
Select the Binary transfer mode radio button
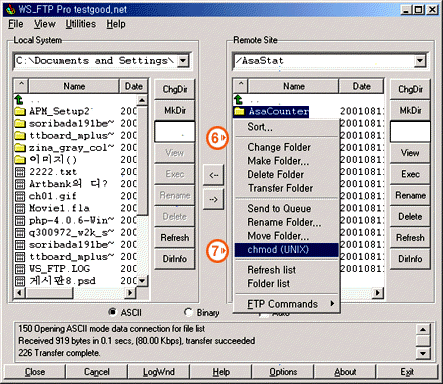(x=188, y=312)
